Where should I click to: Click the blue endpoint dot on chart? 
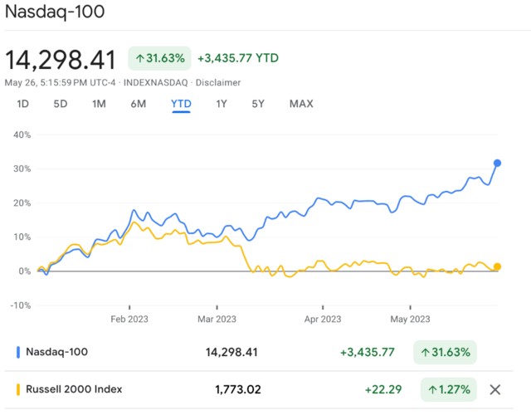coord(497,163)
